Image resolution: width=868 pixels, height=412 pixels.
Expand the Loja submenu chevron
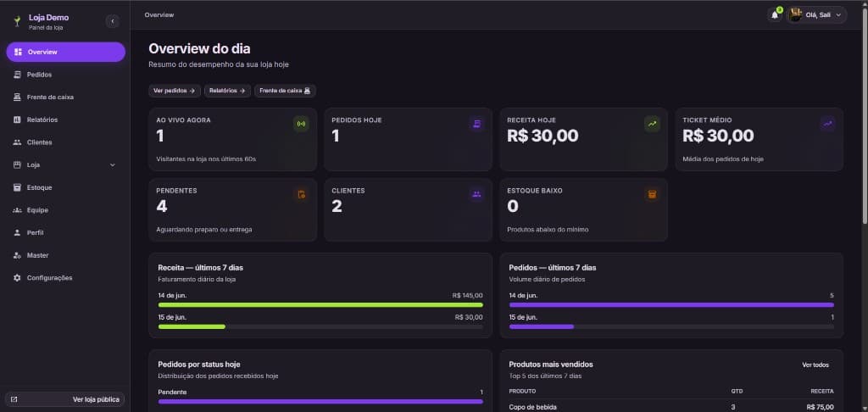113,165
